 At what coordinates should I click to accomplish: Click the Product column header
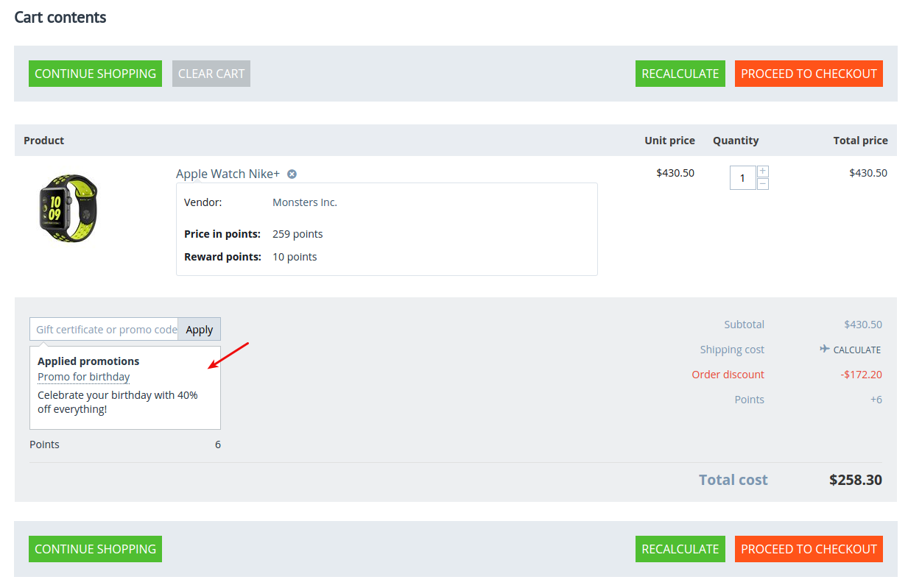click(43, 141)
